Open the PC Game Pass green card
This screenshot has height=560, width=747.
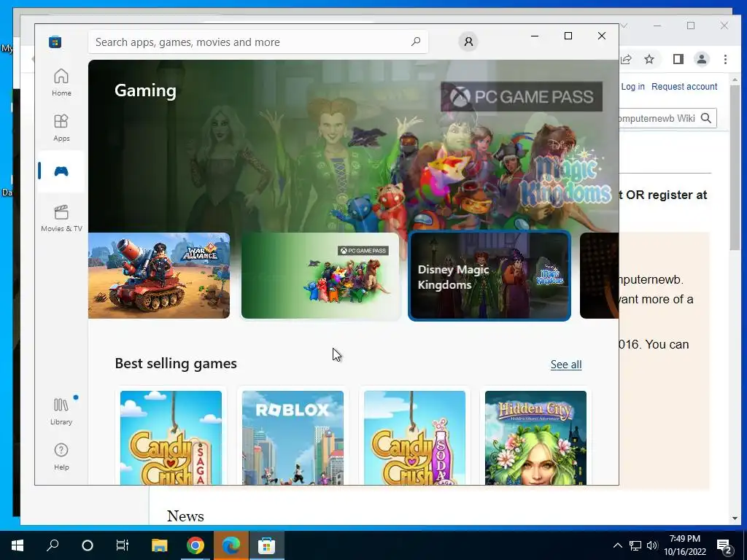(321, 275)
